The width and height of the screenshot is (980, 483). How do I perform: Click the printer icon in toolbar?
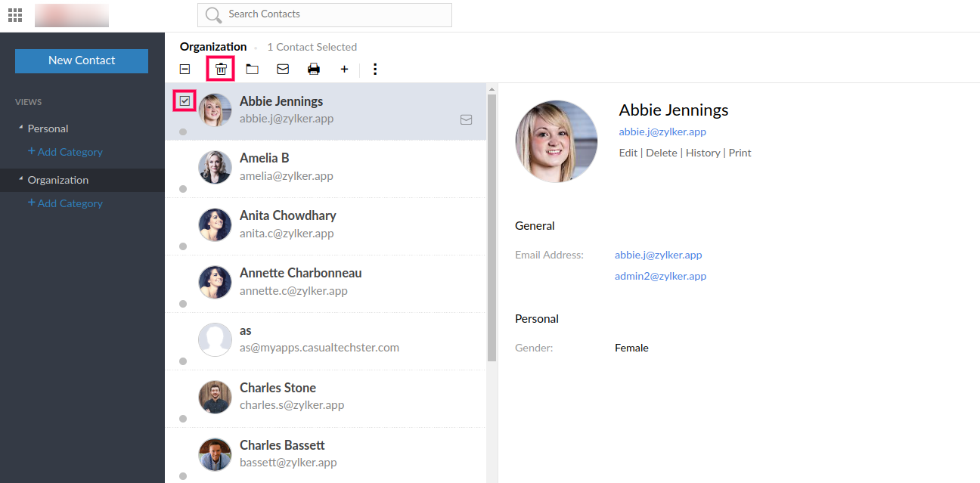314,69
